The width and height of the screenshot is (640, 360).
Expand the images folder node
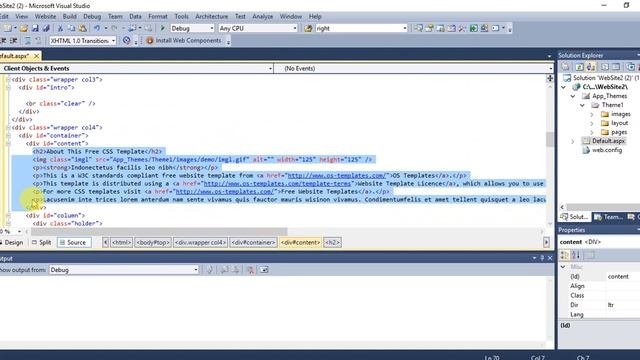tap(592, 114)
